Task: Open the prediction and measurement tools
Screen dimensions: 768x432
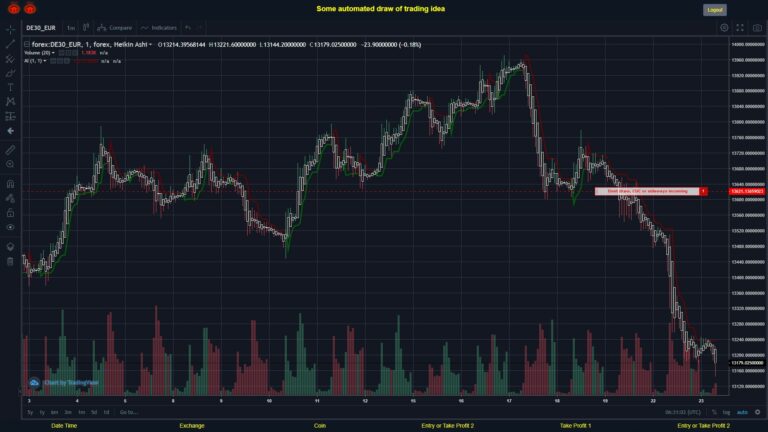Action: pos(10,117)
